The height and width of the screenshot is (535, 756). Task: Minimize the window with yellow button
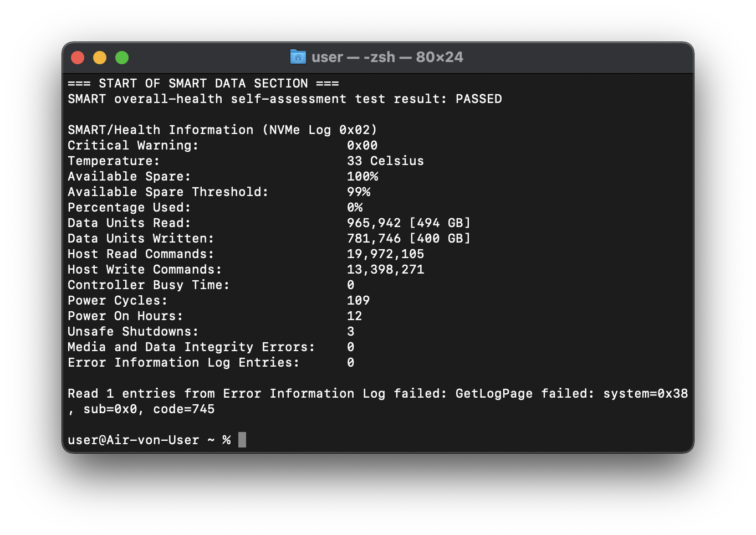(x=100, y=58)
